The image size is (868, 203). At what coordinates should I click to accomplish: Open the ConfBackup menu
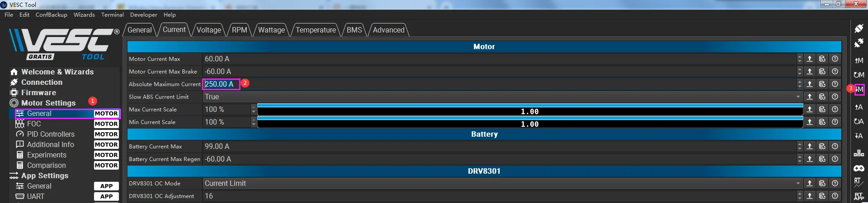(x=52, y=14)
